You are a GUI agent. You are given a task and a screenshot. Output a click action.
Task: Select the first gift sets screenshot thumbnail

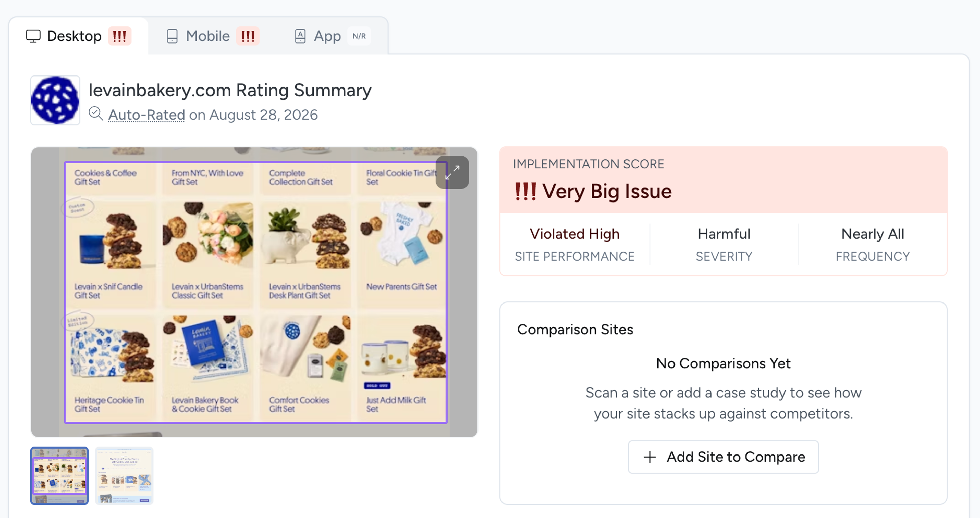point(59,476)
